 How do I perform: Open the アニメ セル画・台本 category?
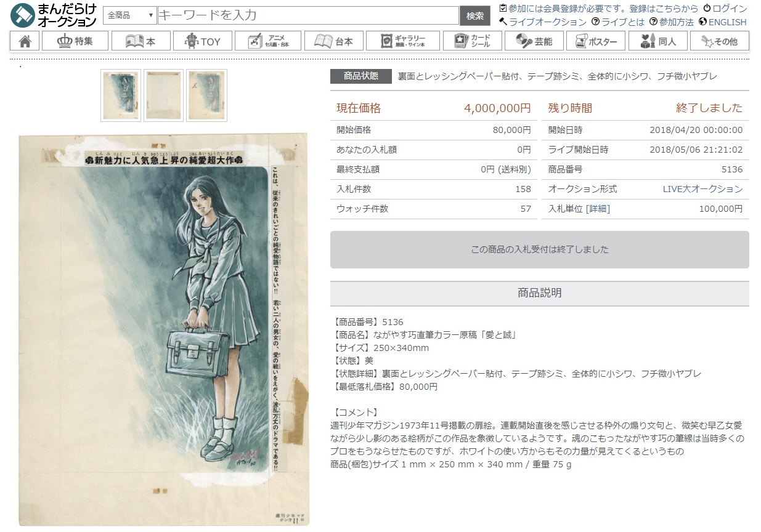click(x=268, y=41)
